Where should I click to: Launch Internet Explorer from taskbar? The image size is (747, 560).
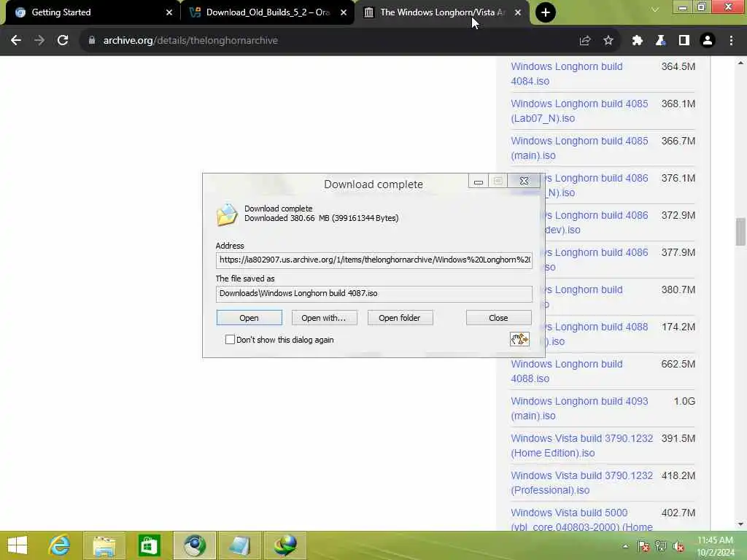(60, 545)
